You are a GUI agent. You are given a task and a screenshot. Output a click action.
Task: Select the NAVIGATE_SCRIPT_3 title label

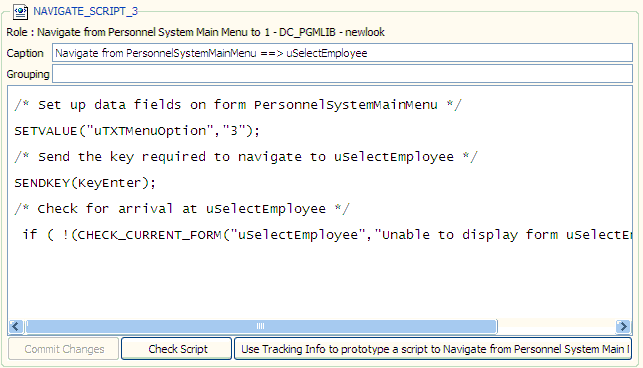[86, 11]
